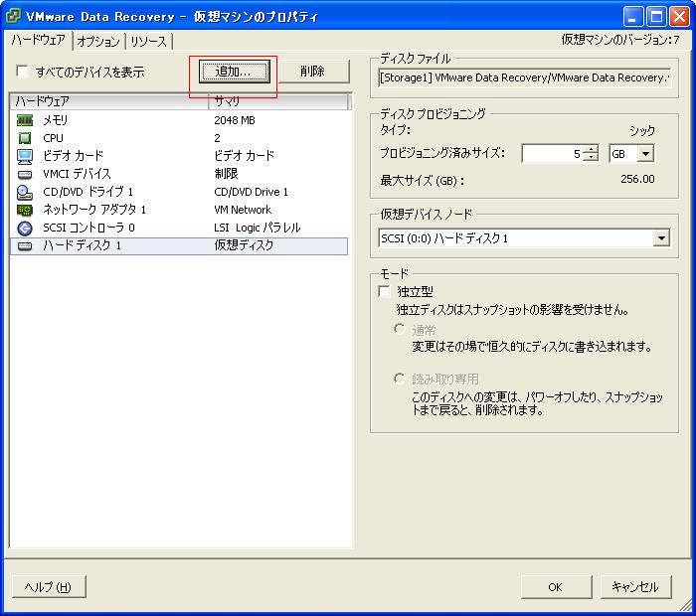Increase provisioned size with up arrow
This screenshot has width=696, height=616.
coord(591,149)
